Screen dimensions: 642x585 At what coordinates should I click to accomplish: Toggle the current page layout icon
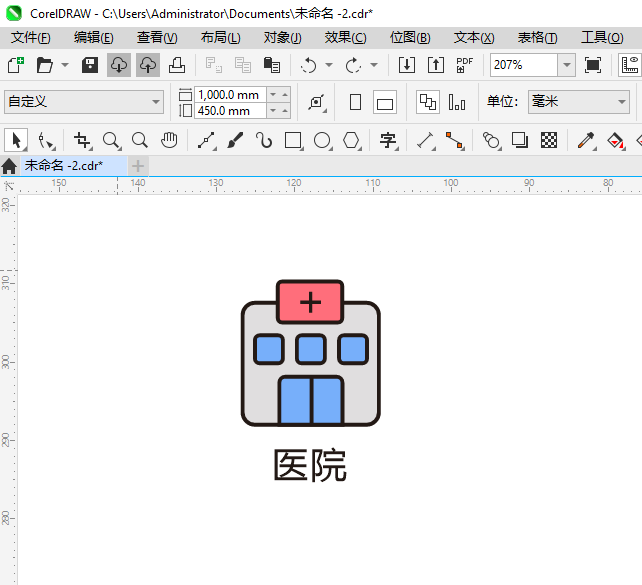click(457, 102)
